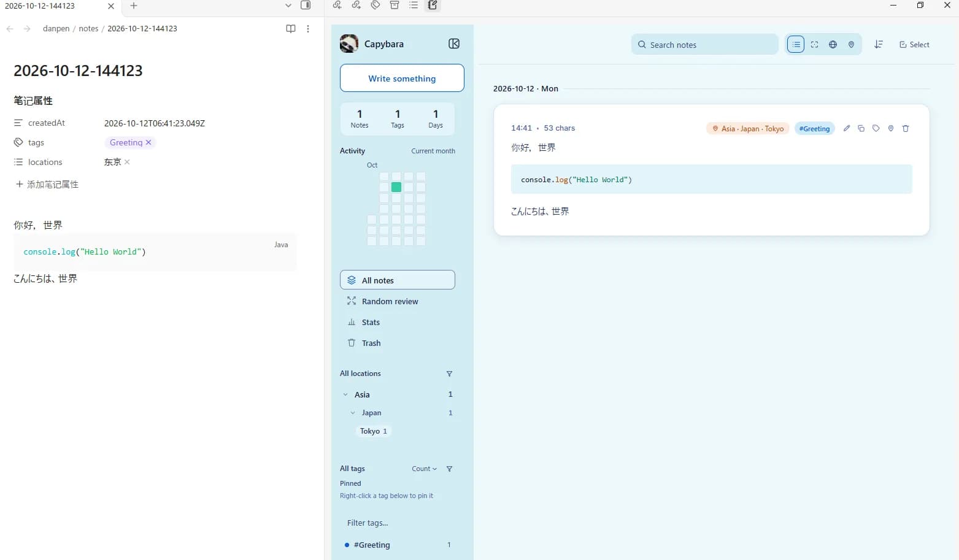Screen dimensions: 959x560
Task: Copy the 14:41 note content
Action: pos(861,128)
